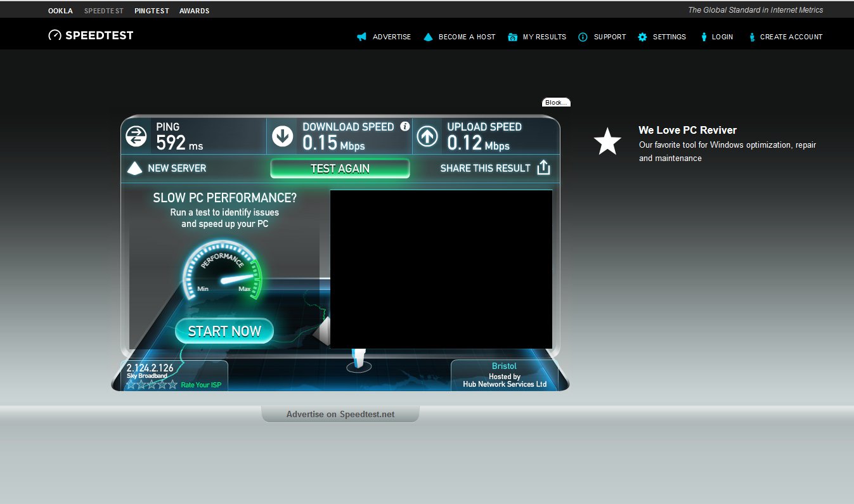Screen dimensions: 854x504
Task: Click the Start Now button
Action: point(224,331)
